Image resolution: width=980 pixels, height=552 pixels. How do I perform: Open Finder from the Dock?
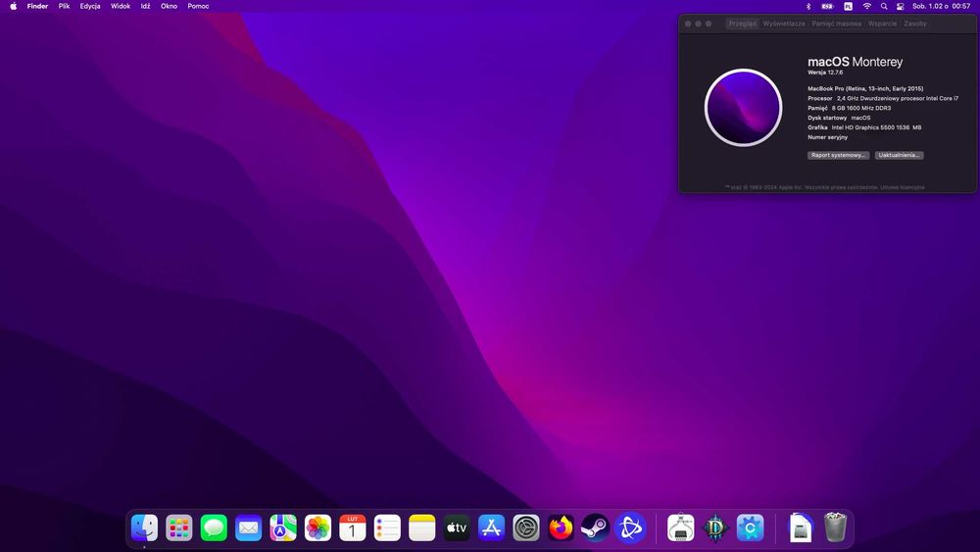tap(144, 527)
